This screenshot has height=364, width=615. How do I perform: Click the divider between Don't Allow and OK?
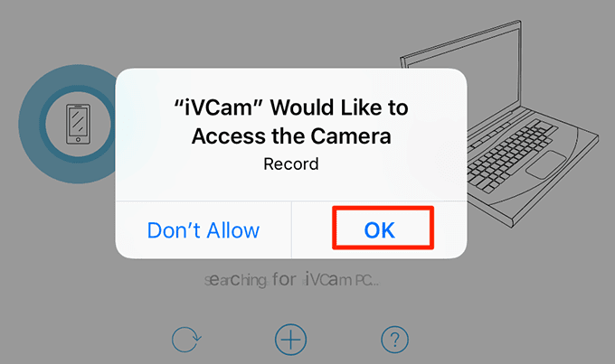(x=291, y=230)
